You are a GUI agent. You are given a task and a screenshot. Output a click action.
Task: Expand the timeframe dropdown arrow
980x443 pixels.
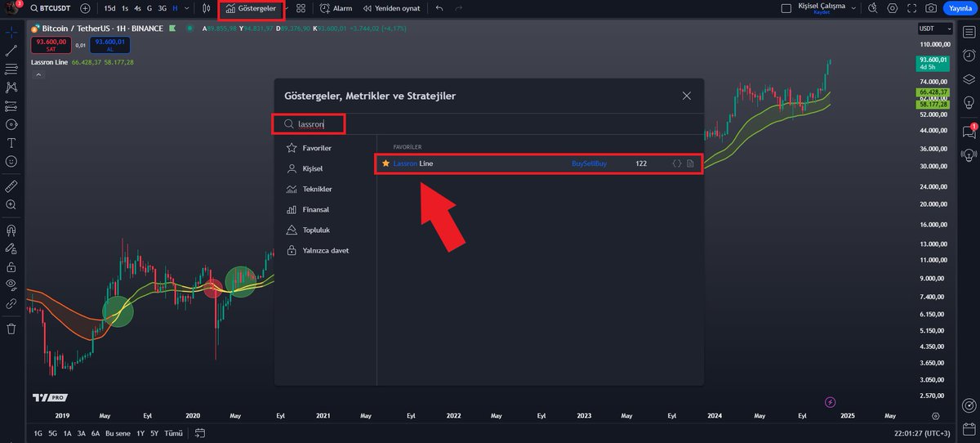(x=187, y=8)
